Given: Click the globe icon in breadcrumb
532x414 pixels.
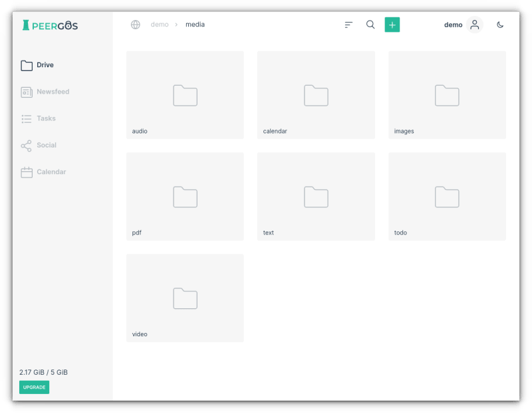Looking at the screenshot, I should 136,25.
